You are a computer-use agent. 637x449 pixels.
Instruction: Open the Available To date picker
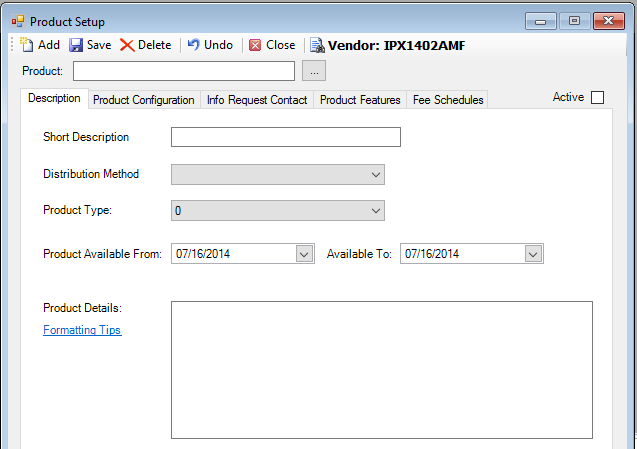(x=533, y=254)
